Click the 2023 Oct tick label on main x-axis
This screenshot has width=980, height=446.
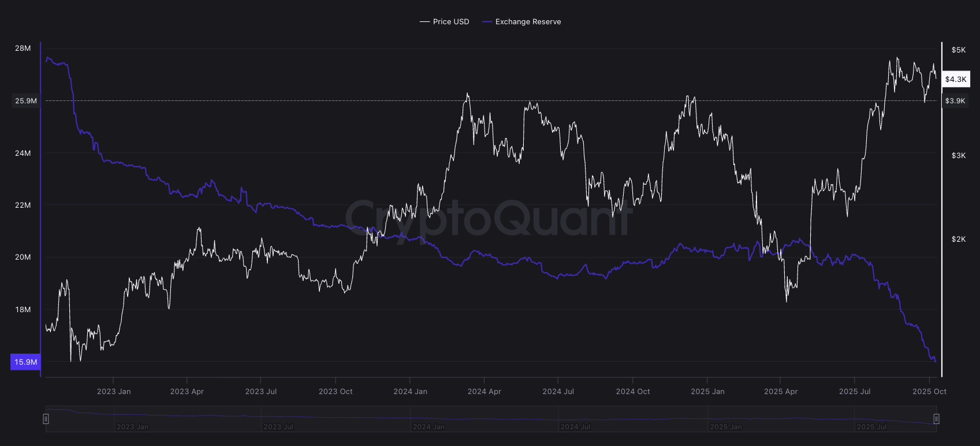click(x=336, y=392)
